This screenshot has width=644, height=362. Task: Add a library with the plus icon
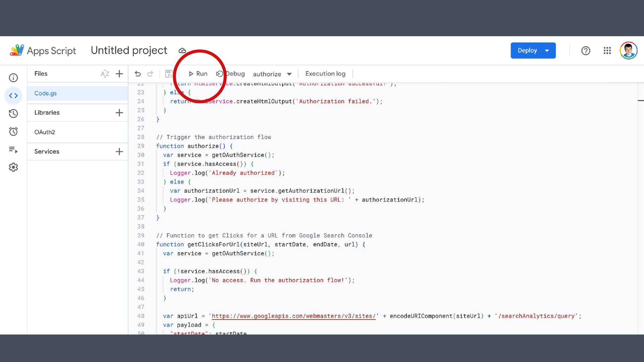tap(119, 113)
